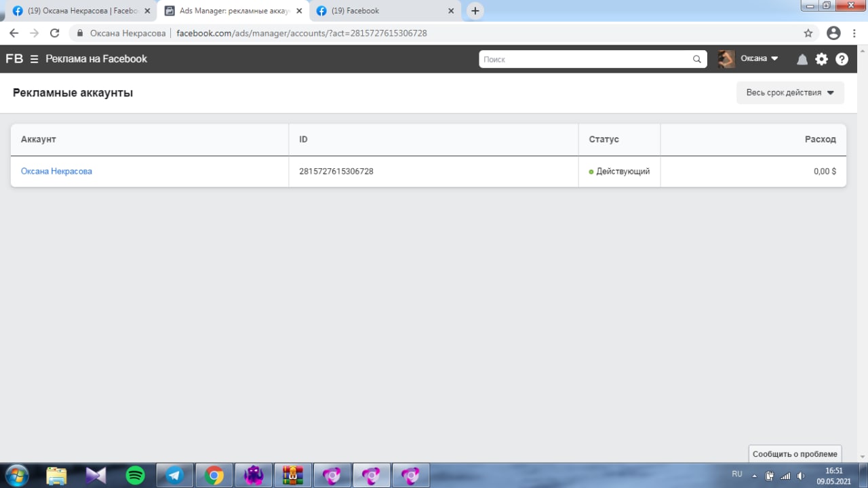Image resolution: width=868 pixels, height=488 pixels.
Task: Reload the current page
Action: point(55,33)
